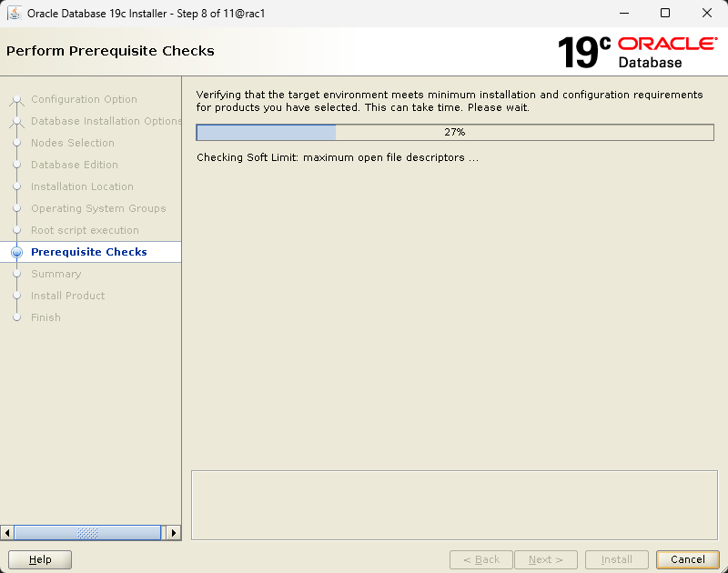
Task: Click the Next button
Action: [545, 559]
